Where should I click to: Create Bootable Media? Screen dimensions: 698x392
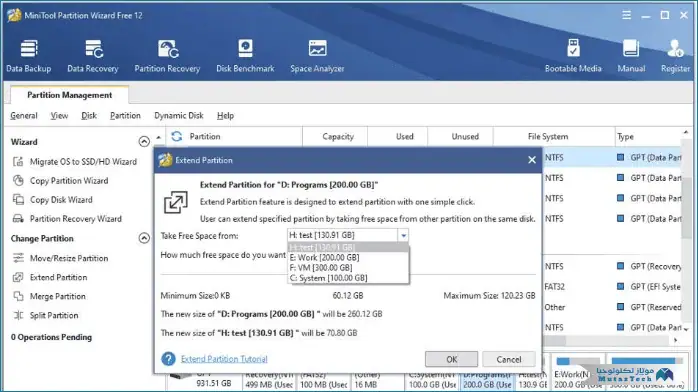(x=573, y=56)
